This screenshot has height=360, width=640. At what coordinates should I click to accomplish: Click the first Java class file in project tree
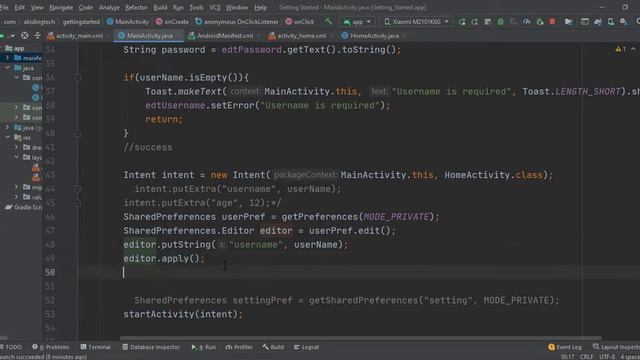coord(36,87)
